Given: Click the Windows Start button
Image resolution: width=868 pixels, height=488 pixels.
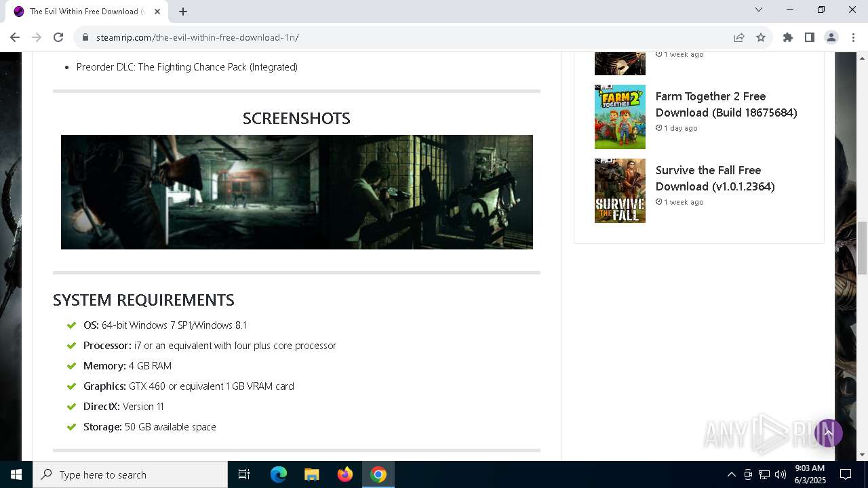Looking at the screenshot, I should pos(16,474).
